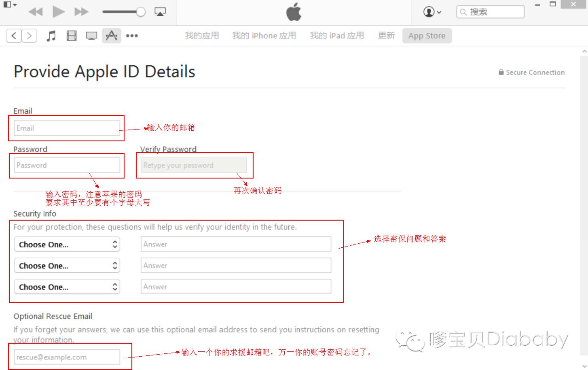Switch to the Movies library icon

(x=71, y=36)
